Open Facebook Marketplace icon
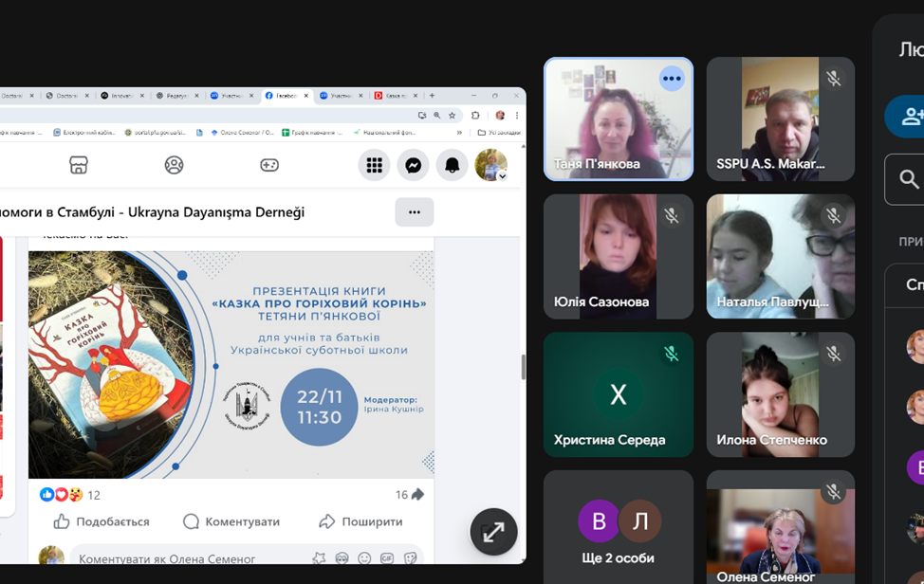Image resolution: width=924 pixels, height=584 pixels. (79, 165)
